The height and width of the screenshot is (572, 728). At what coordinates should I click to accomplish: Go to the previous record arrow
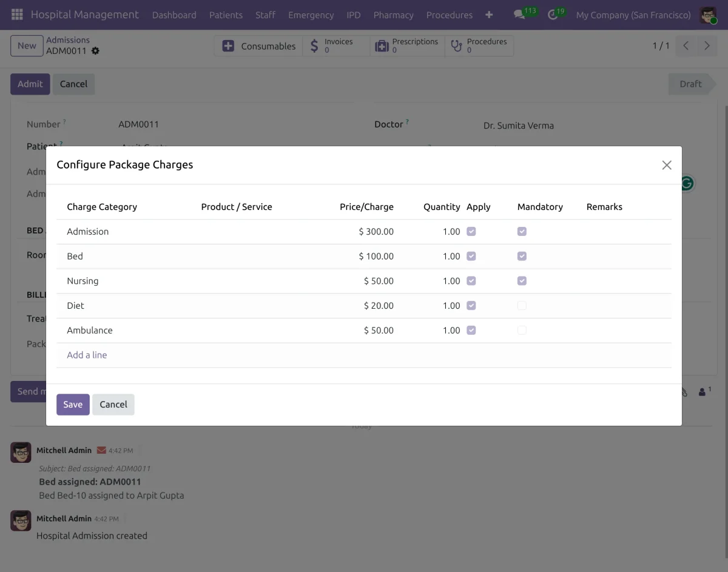(x=686, y=45)
